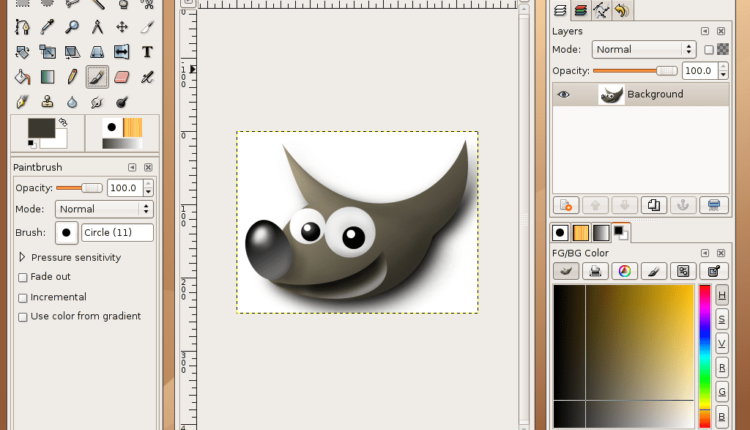Select the Paintbrush tool
The height and width of the screenshot is (430, 750).
[x=97, y=77]
